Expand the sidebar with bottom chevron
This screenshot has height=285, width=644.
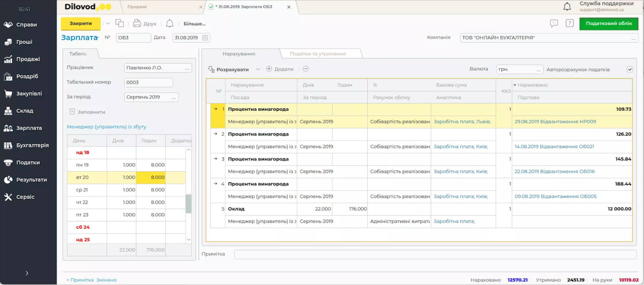pyautogui.click(x=27, y=273)
